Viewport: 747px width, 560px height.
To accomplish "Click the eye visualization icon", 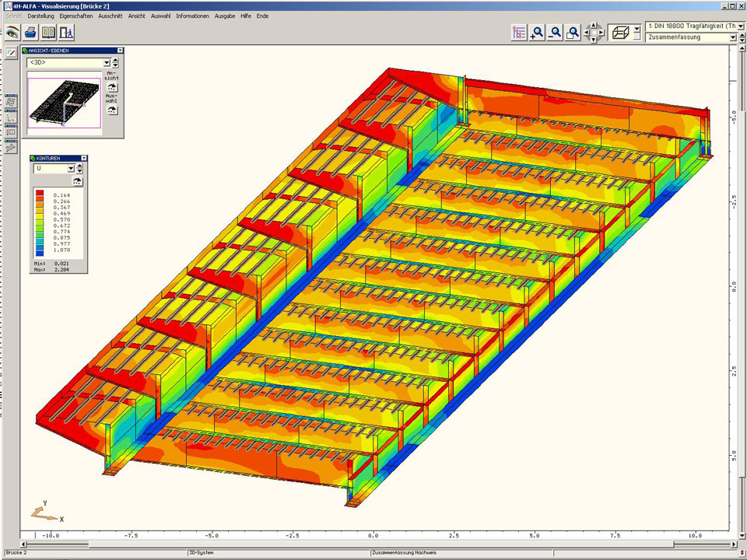I will pyautogui.click(x=12, y=33).
